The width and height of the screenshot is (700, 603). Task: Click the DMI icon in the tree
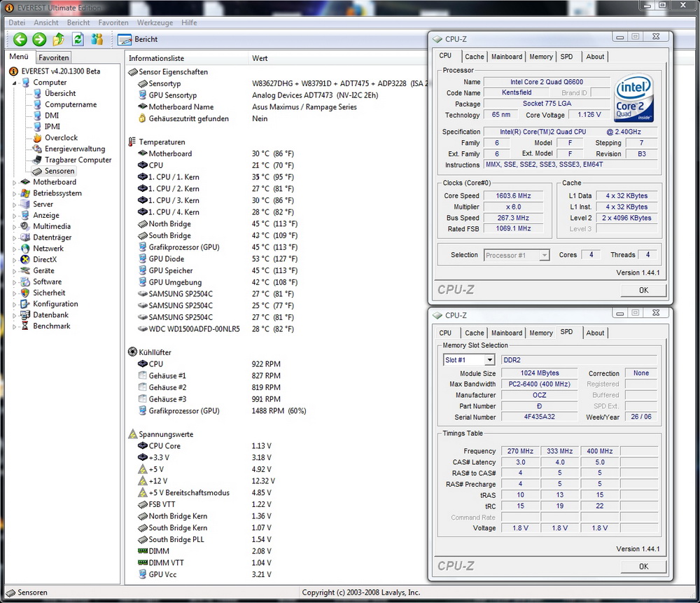[x=38, y=116]
